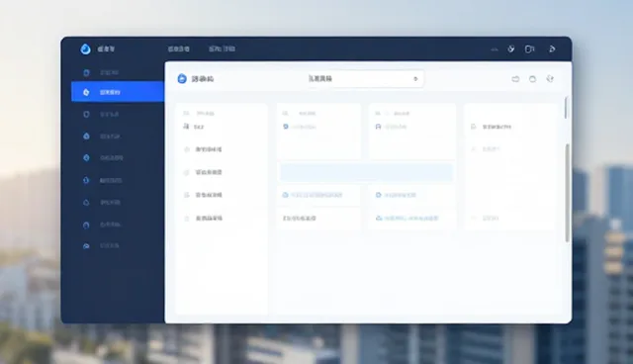
Task: Select the highlighted blue sidebar item
Action: point(118,92)
